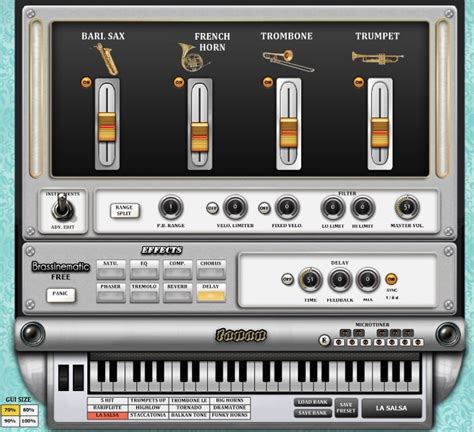Click the first black-key Microtuner knob
The width and height of the screenshot is (474, 432).
click(x=345, y=333)
